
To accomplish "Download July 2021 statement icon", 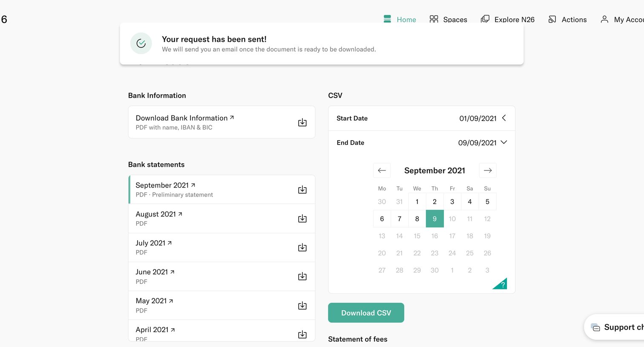I will (302, 248).
